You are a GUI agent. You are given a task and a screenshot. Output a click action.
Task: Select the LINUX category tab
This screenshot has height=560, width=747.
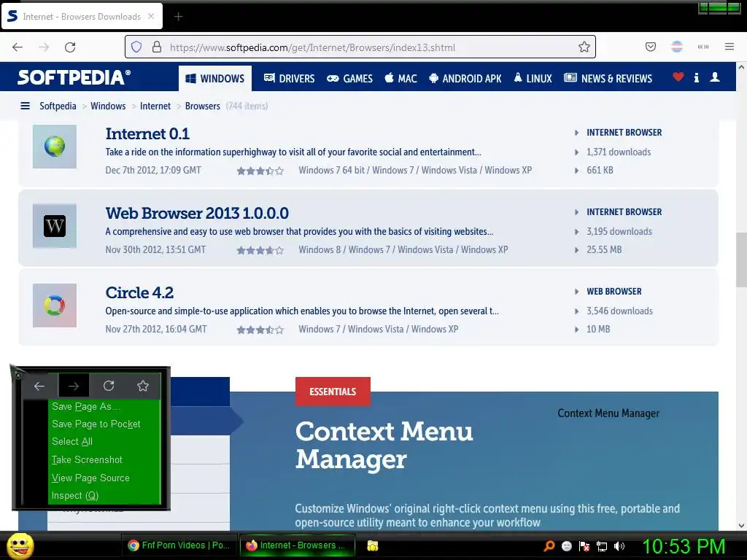(x=533, y=79)
